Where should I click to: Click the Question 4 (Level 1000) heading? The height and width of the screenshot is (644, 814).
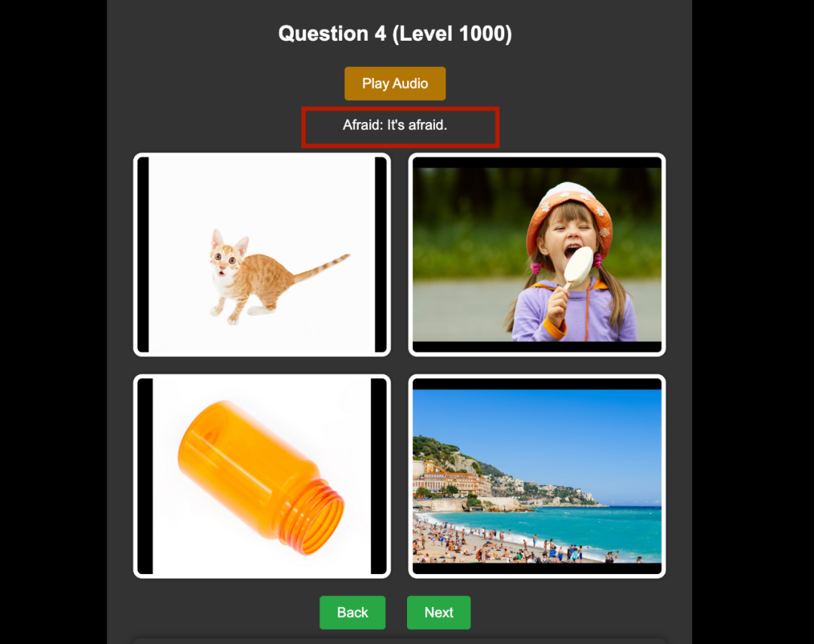tap(395, 34)
